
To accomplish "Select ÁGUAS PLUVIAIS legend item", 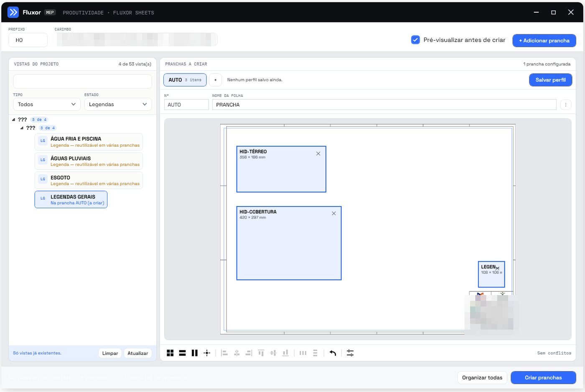I will click(89, 161).
